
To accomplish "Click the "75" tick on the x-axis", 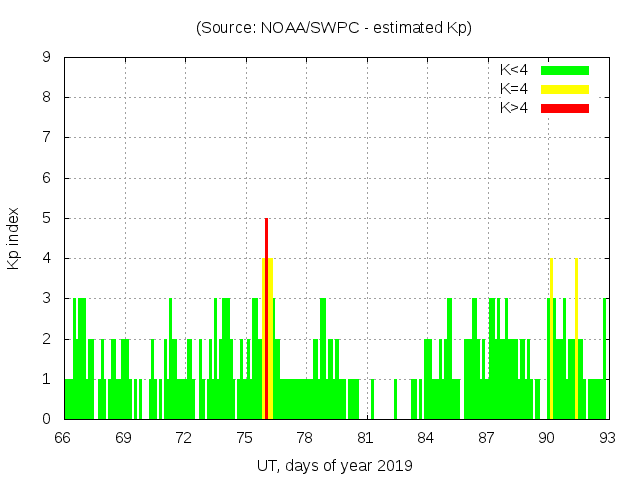I will click(x=245, y=438).
